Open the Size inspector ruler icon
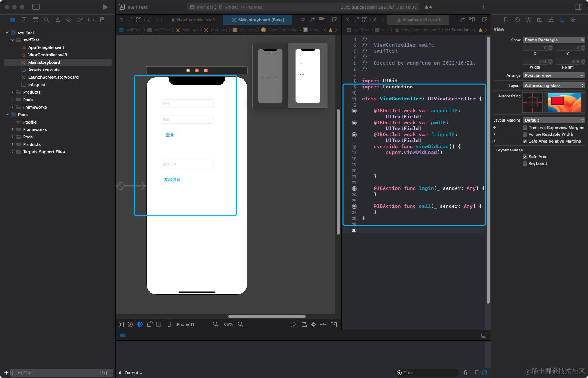The height and width of the screenshot is (378, 588). point(562,20)
